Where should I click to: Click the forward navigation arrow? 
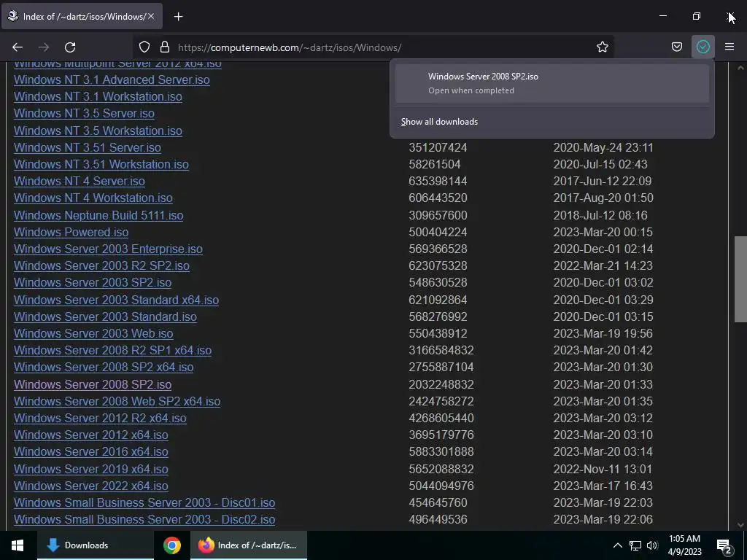pos(44,47)
